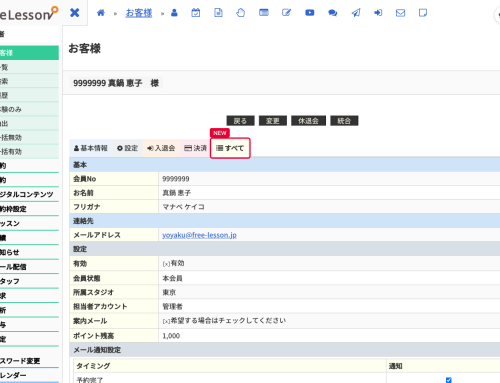Open 一括無効 in the sidebar
The height and width of the screenshot is (383, 500).
click(x=29, y=137)
